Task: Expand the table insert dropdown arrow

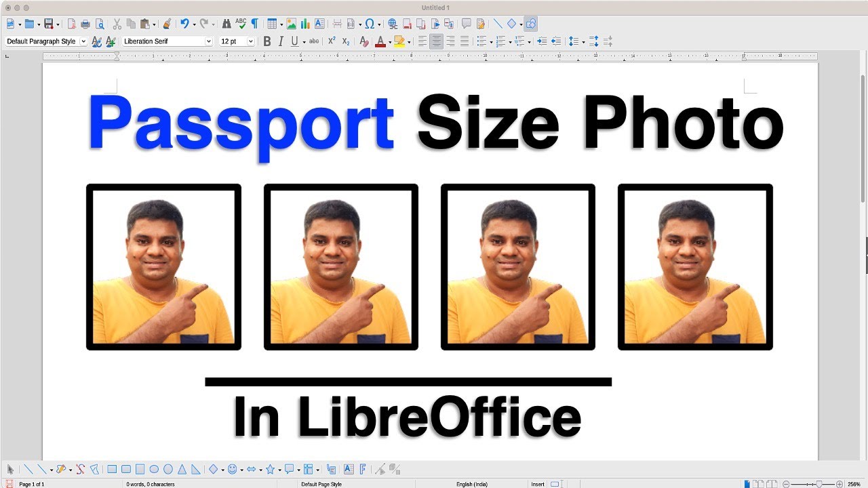Action: coord(281,24)
